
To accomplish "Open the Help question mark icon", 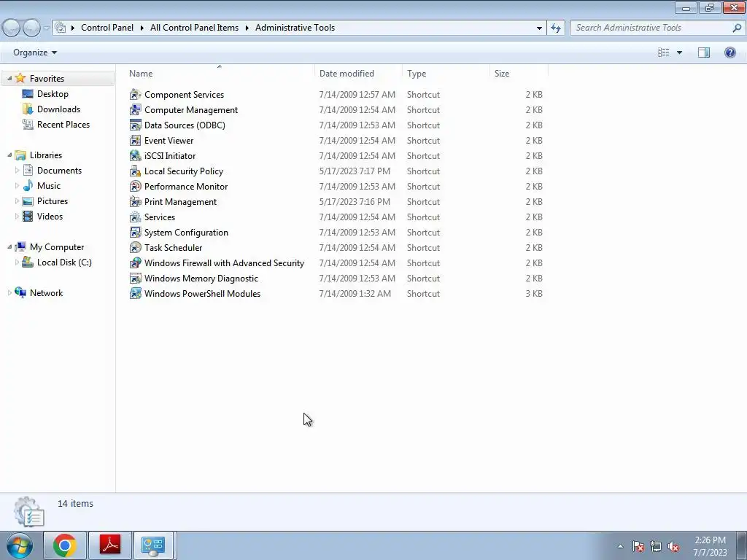I will 729,52.
